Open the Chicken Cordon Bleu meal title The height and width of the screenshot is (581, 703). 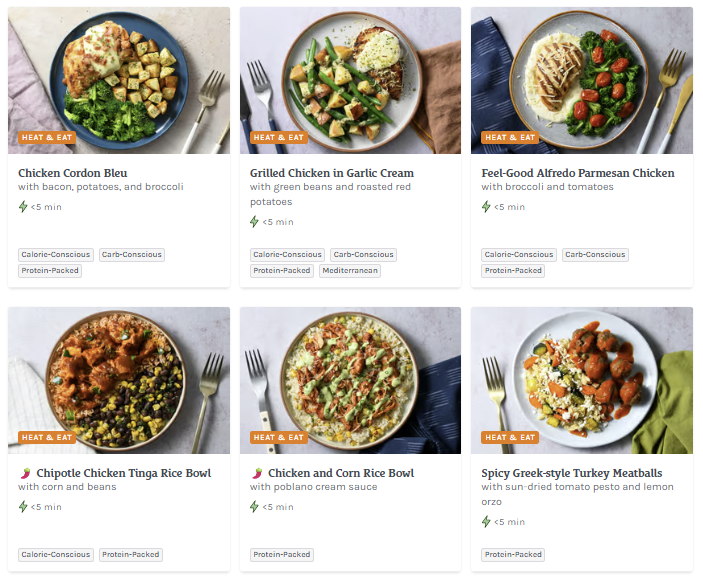tap(73, 173)
